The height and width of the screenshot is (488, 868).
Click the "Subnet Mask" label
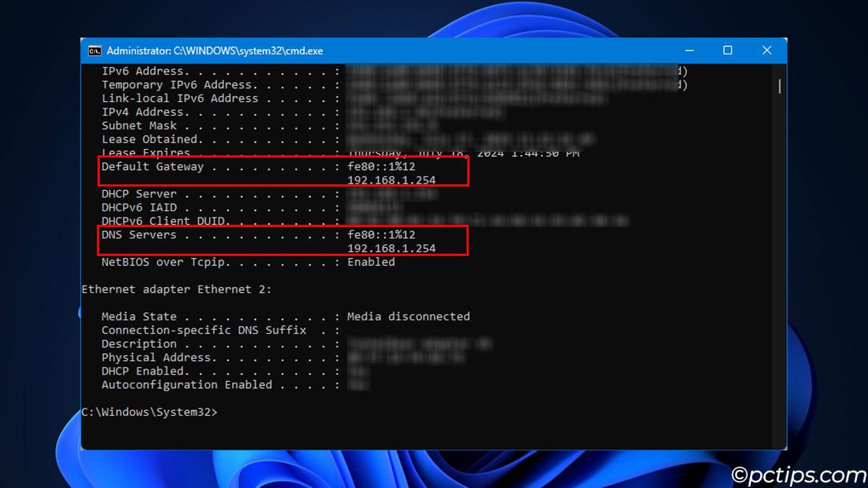point(139,126)
